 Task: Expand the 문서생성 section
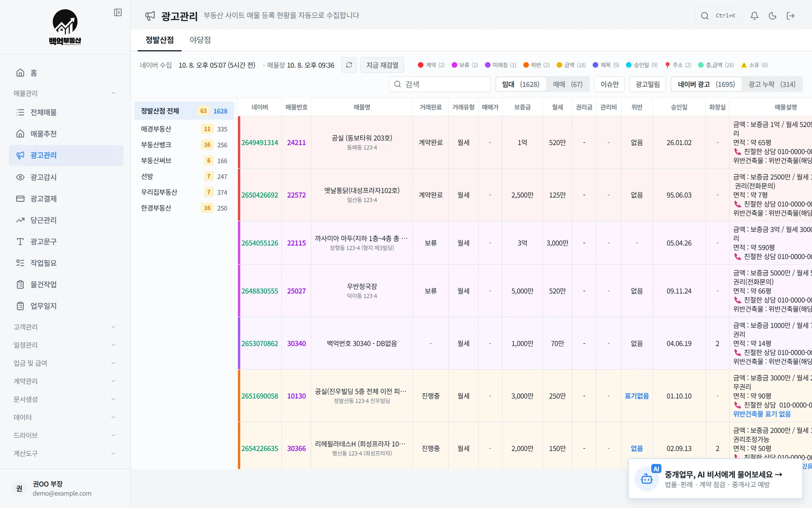pos(65,399)
